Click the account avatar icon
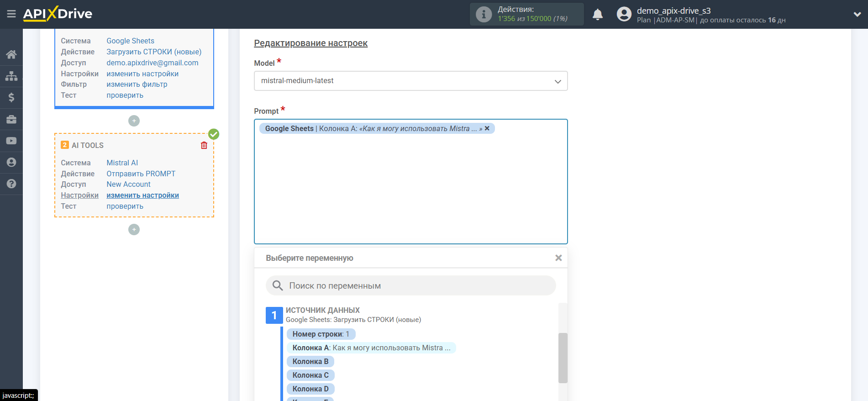The height and width of the screenshot is (401, 868). pyautogui.click(x=624, y=14)
